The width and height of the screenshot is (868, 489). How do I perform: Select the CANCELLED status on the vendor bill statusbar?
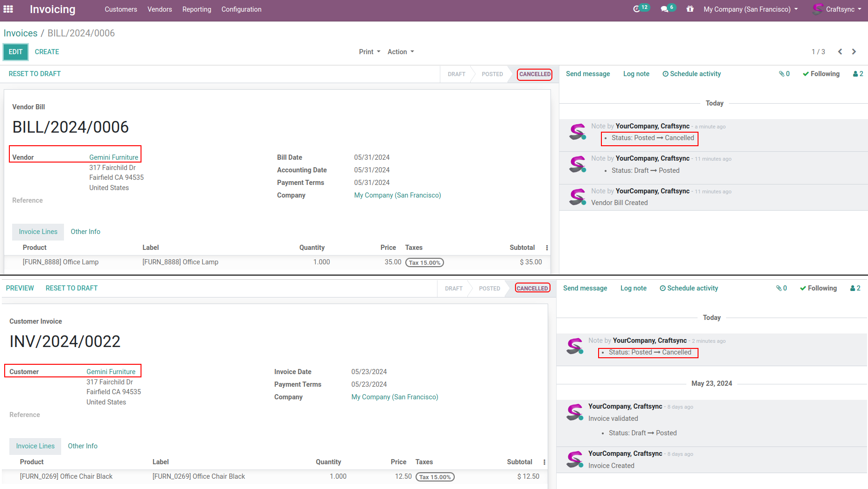coord(535,74)
